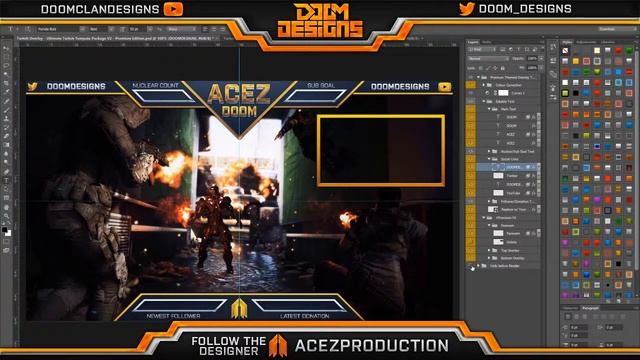Select the Brush tool

[6, 110]
